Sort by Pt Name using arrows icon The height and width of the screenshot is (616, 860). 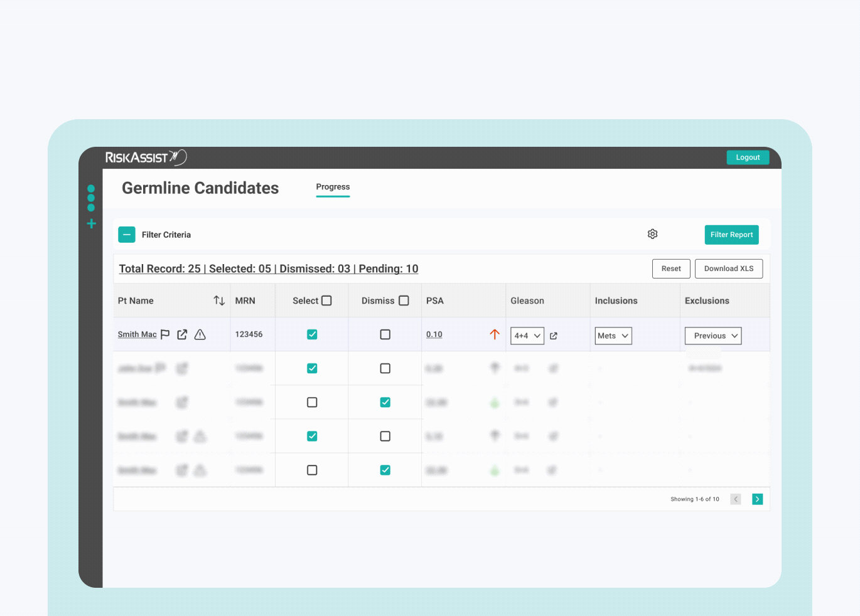tap(219, 300)
